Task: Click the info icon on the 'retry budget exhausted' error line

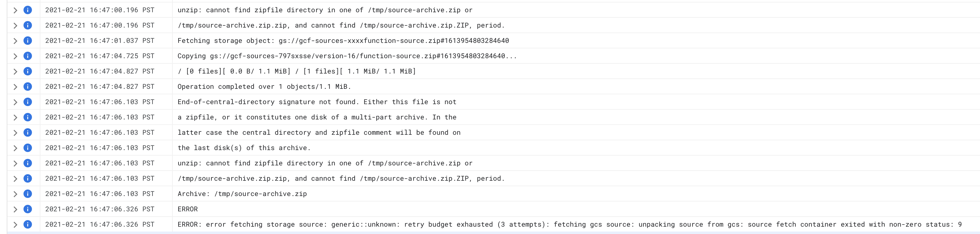Action: pyautogui.click(x=27, y=224)
